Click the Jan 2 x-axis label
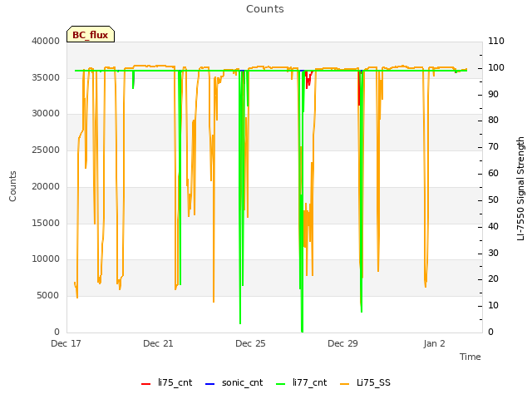532x399 pixels. (434, 343)
